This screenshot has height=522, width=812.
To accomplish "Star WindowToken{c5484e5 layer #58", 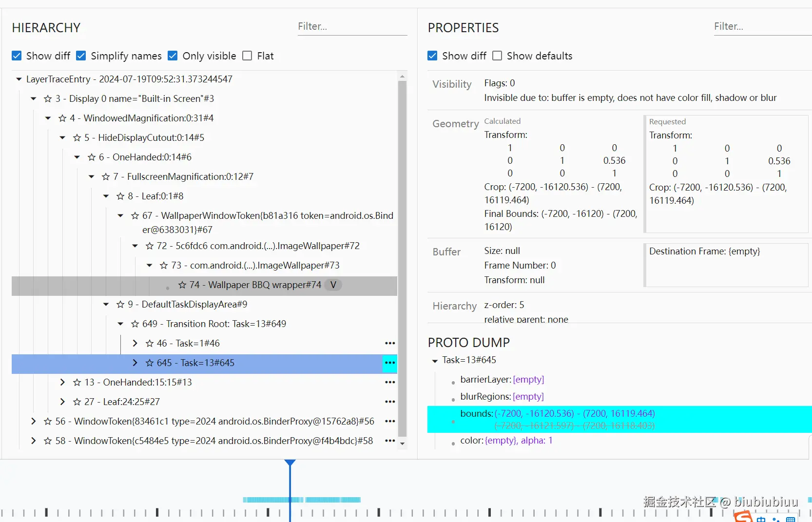I will click(48, 441).
